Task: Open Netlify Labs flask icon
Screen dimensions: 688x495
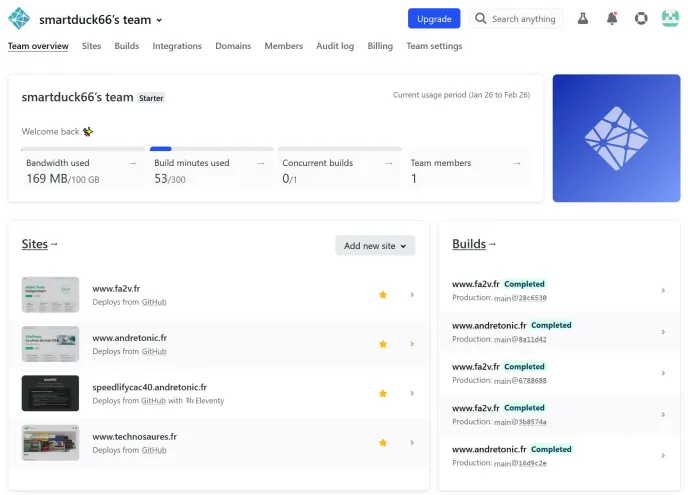Action: coord(583,18)
